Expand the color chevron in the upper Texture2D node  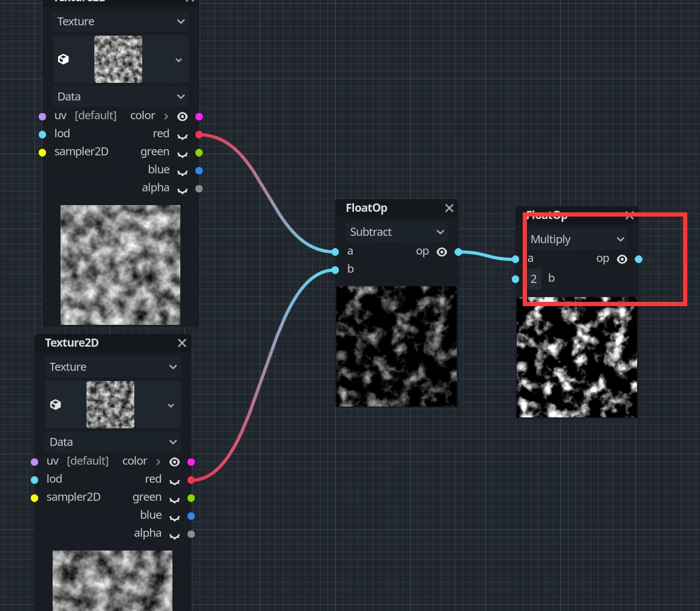click(166, 117)
